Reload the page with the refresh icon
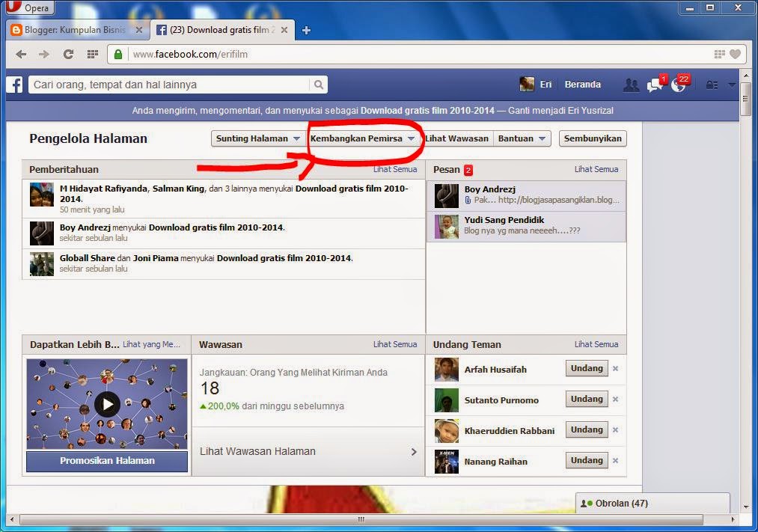The image size is (758, 532). coord(68,54)
